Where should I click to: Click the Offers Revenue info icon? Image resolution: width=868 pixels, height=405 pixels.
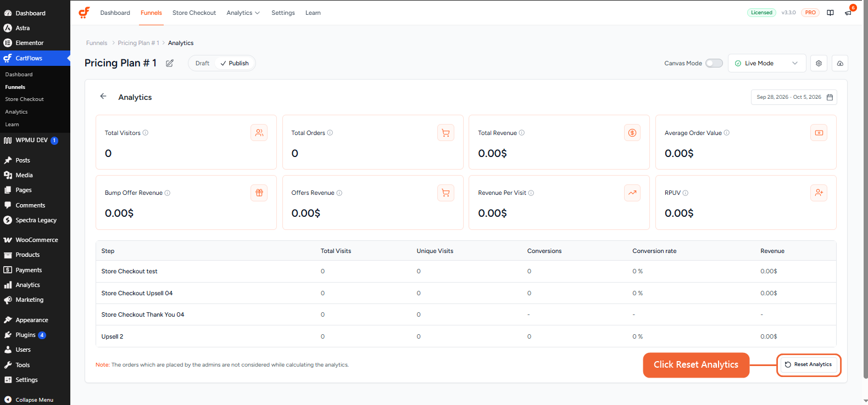click(x=340, y=193)
